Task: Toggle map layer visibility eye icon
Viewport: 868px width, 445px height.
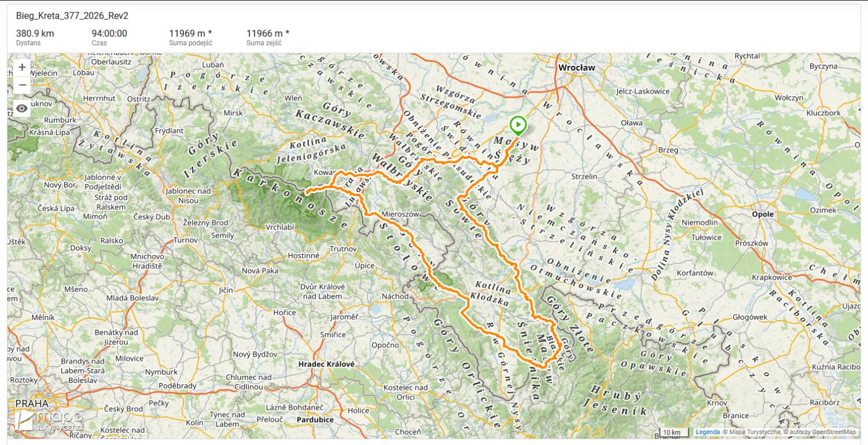Action: click(x=22, y=108)
